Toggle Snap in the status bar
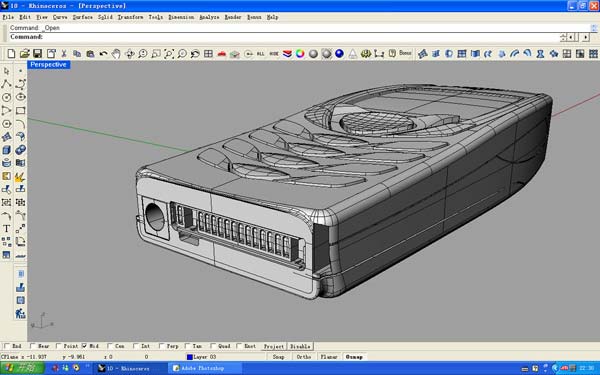This screenshot has width=600, height=375. [279, 357]
